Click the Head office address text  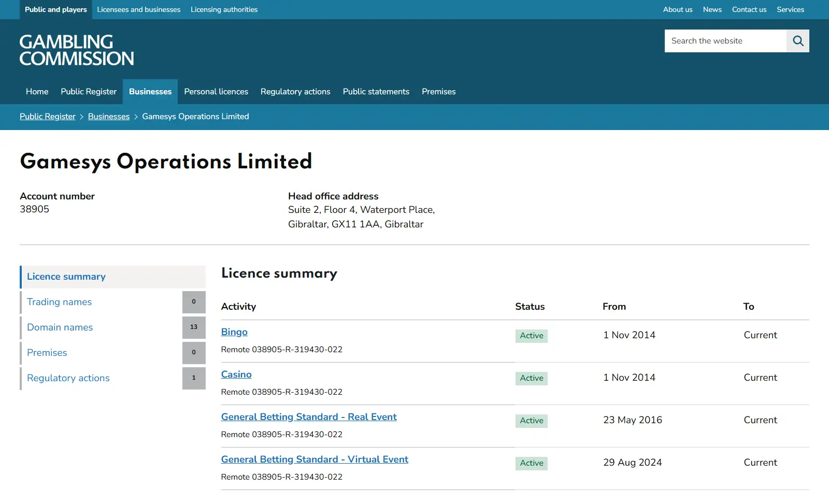pyautogui.click(x=362, y=217)
